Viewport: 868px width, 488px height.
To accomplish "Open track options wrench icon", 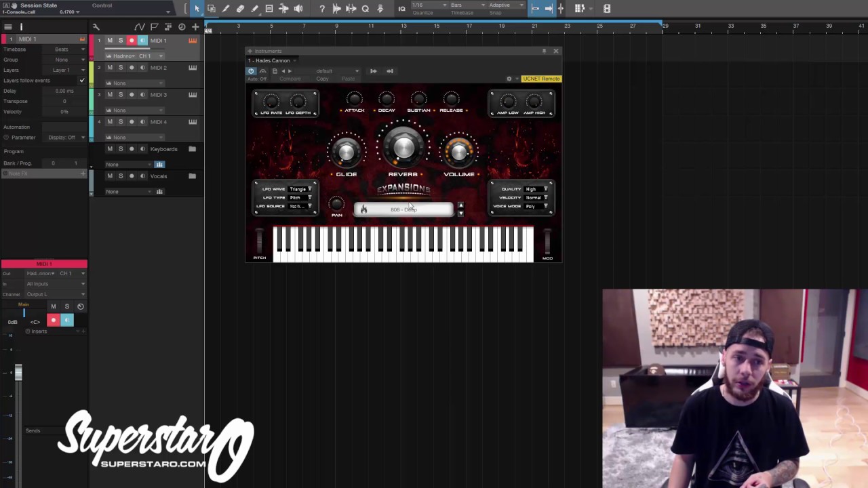I will tap(96, 27).
